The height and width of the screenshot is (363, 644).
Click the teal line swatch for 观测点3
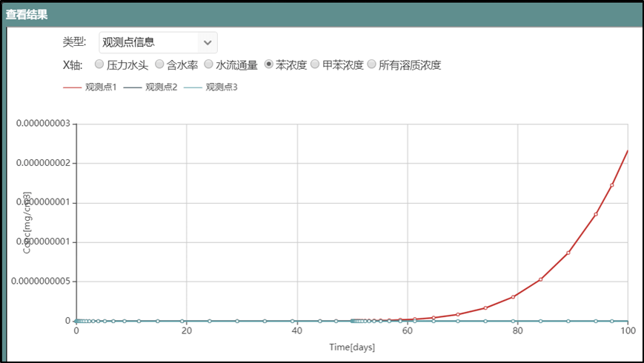coord(192,87)
